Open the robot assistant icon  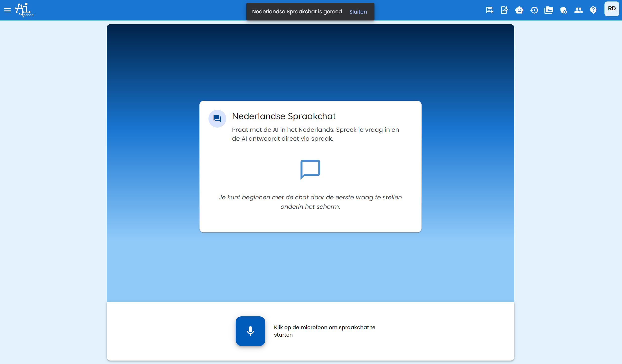coord(519,10)
